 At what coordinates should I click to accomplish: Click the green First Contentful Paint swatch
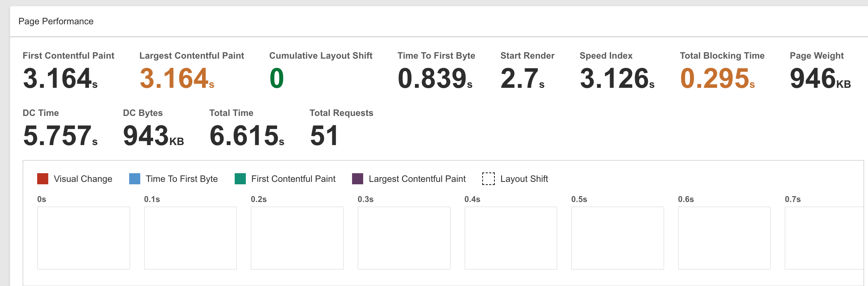(240, 179)
